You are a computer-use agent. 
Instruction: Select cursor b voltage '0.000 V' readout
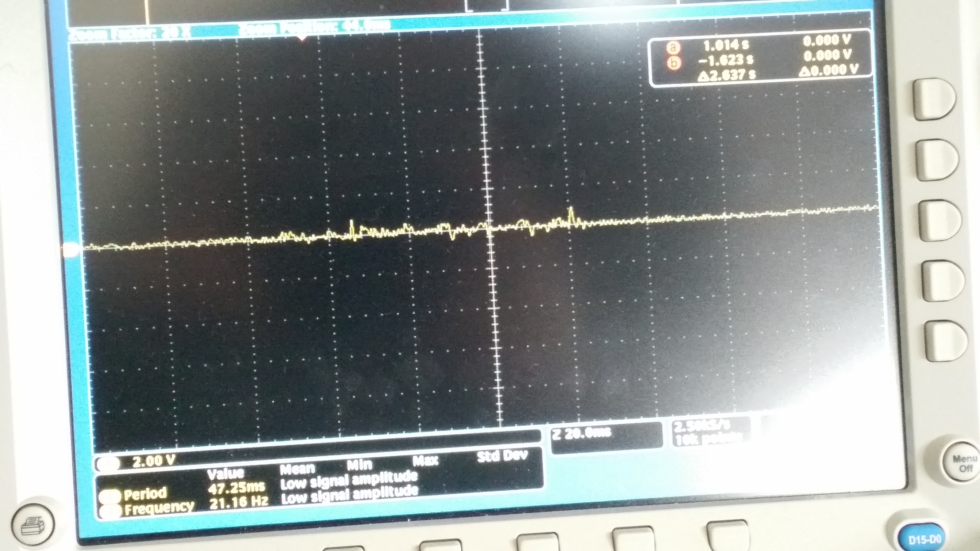[828, 55]
